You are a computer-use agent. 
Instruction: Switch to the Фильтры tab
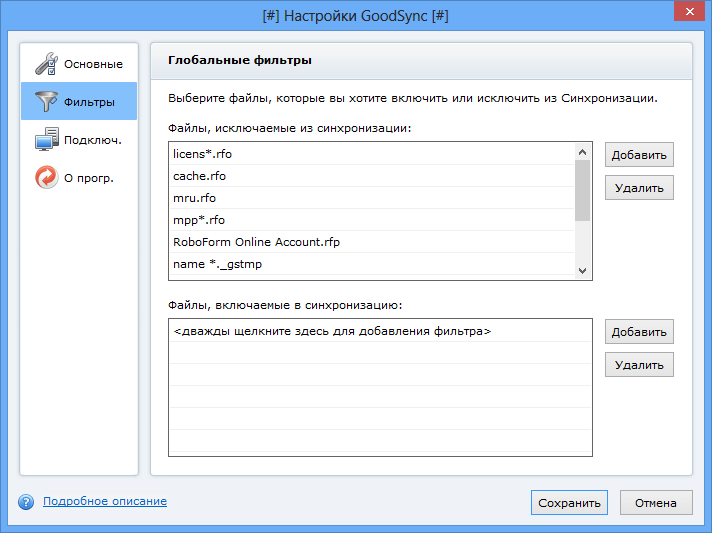(x=79, y=101)
